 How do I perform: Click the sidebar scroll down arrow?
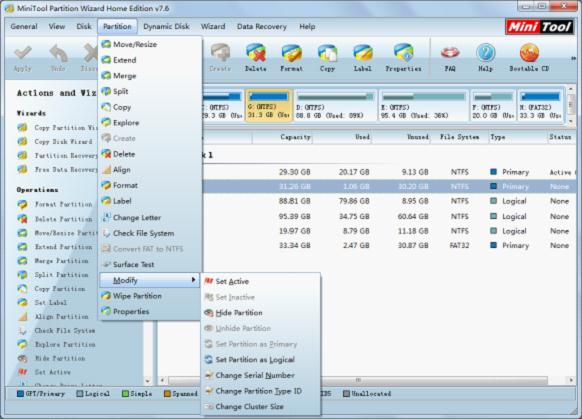point(148,381)
